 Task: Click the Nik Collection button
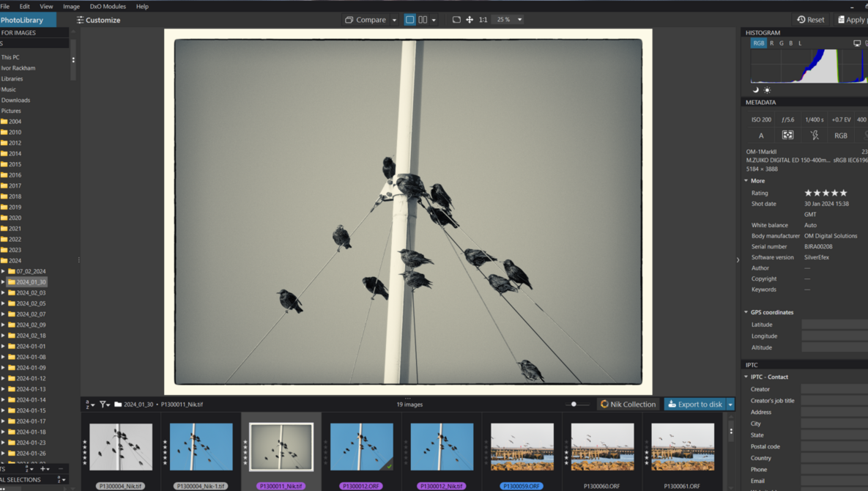[x=628, y=404]
